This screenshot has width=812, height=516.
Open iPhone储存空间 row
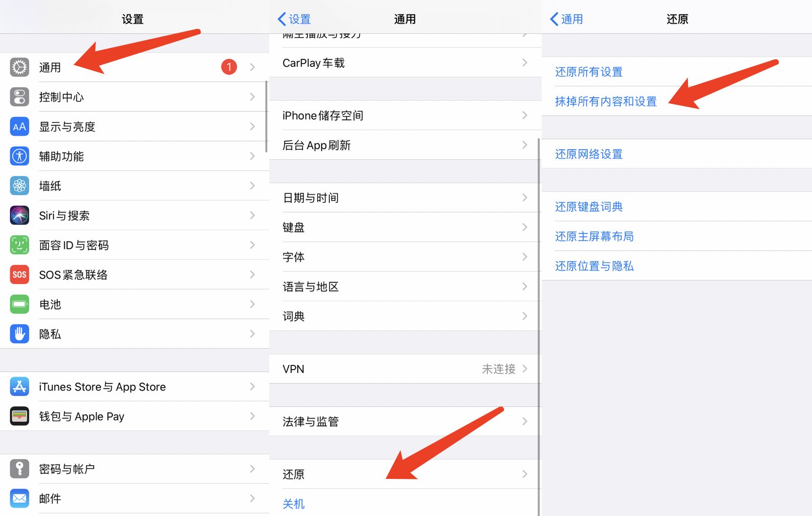[x=405, y=115]
